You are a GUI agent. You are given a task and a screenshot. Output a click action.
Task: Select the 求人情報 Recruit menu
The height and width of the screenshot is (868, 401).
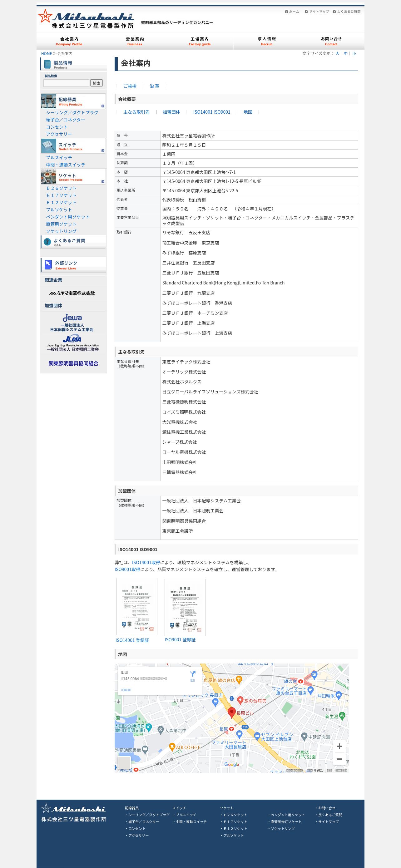(x=266, y=41)
